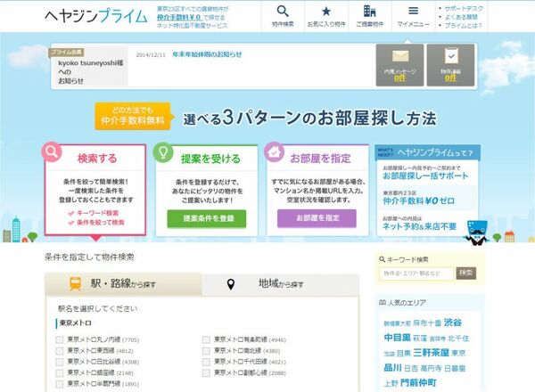Click the green 提案条件を登録 button

coord(207,218)
